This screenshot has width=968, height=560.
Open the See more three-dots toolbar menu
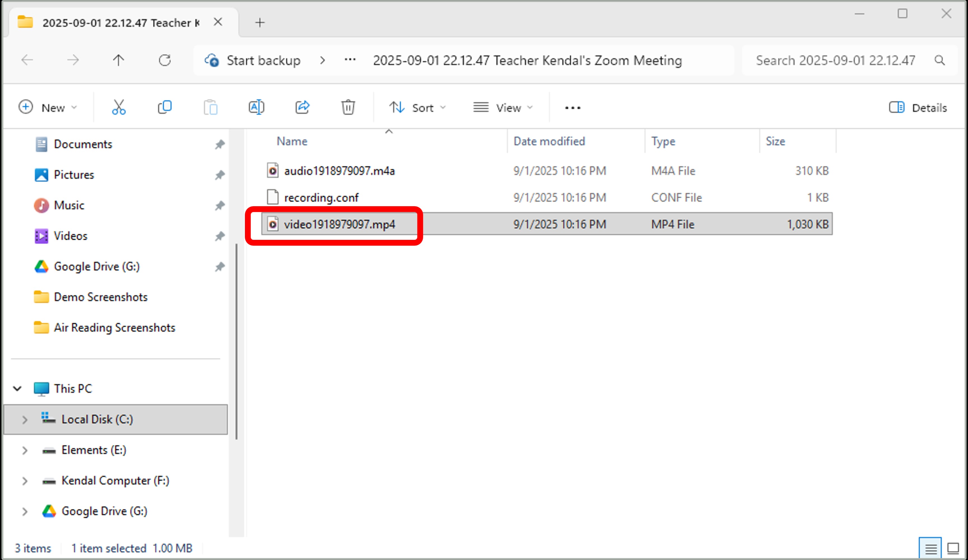[x=572, y=108]
